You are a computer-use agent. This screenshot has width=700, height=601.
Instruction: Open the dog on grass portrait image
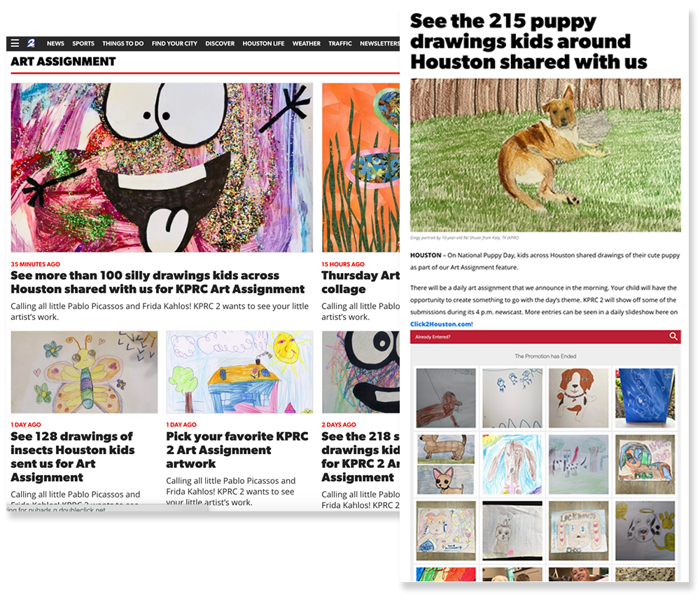point(545,155)
